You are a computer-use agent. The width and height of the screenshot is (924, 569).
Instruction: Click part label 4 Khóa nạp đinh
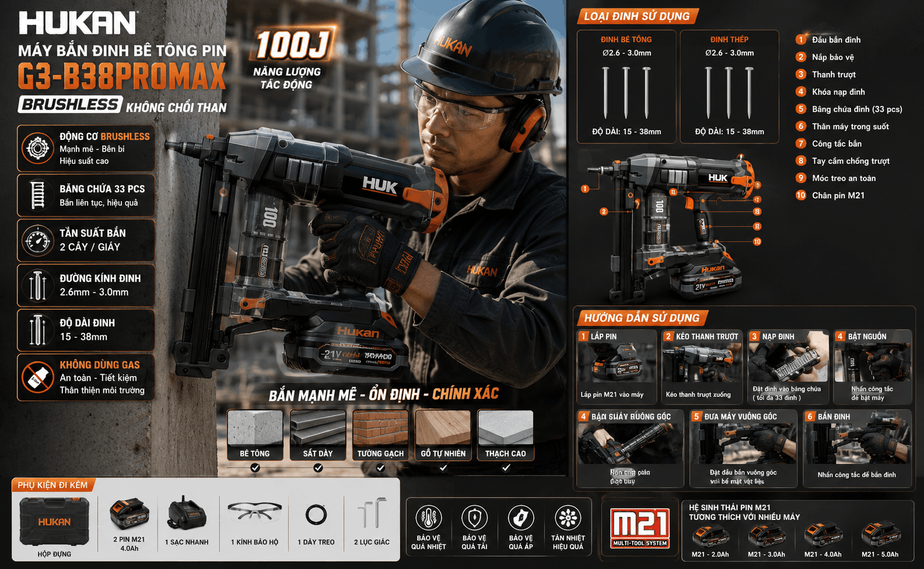(x=830, y=91)
